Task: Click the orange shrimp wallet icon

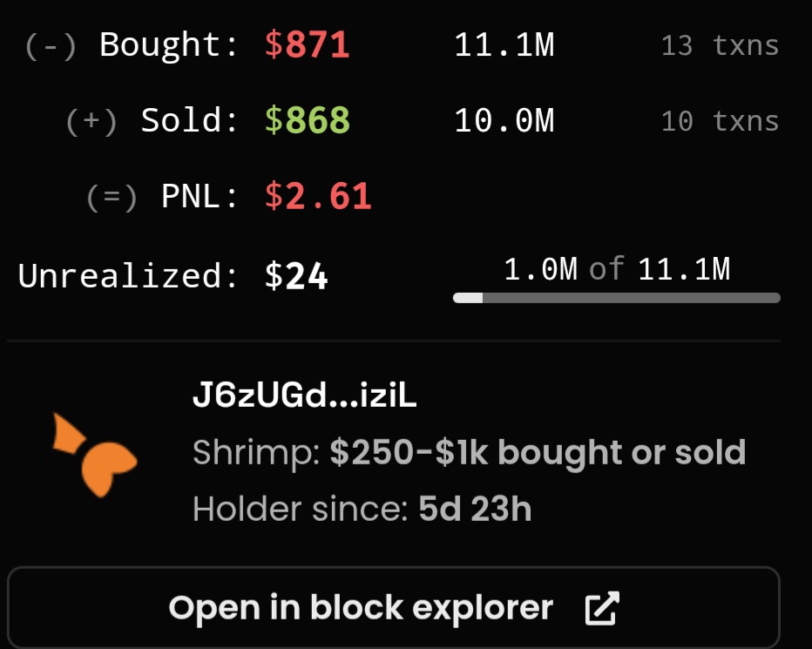Action: click(95, 455)
